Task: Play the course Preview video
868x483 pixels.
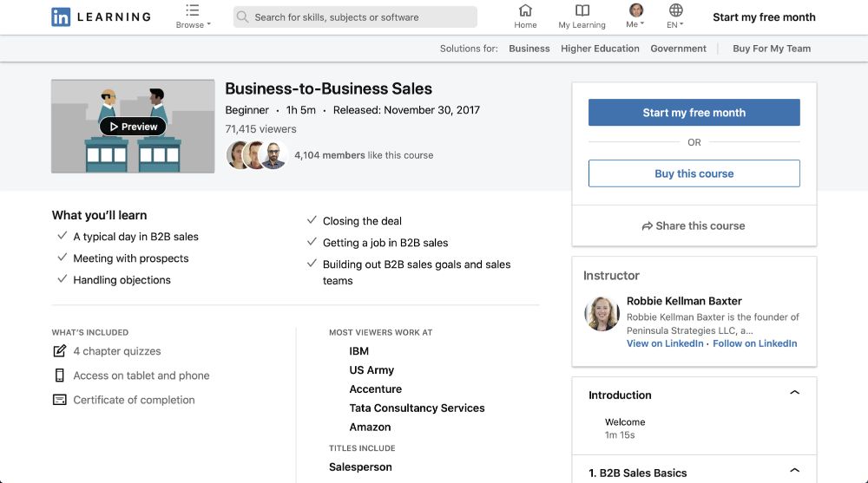Action: click(x=133, y=127)
